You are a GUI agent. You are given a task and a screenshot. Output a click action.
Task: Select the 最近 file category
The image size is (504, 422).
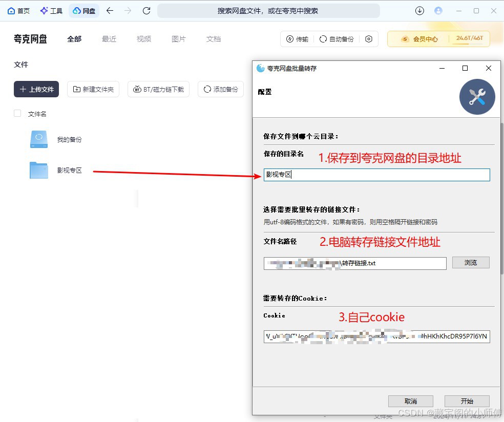[109, 39]
